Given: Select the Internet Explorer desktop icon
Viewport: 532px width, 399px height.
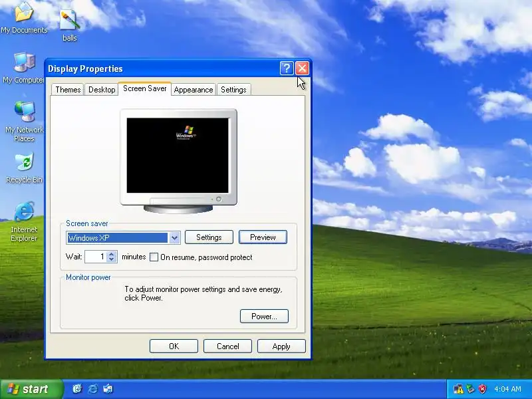Looking at the screenshot, I should coord(24,221).
